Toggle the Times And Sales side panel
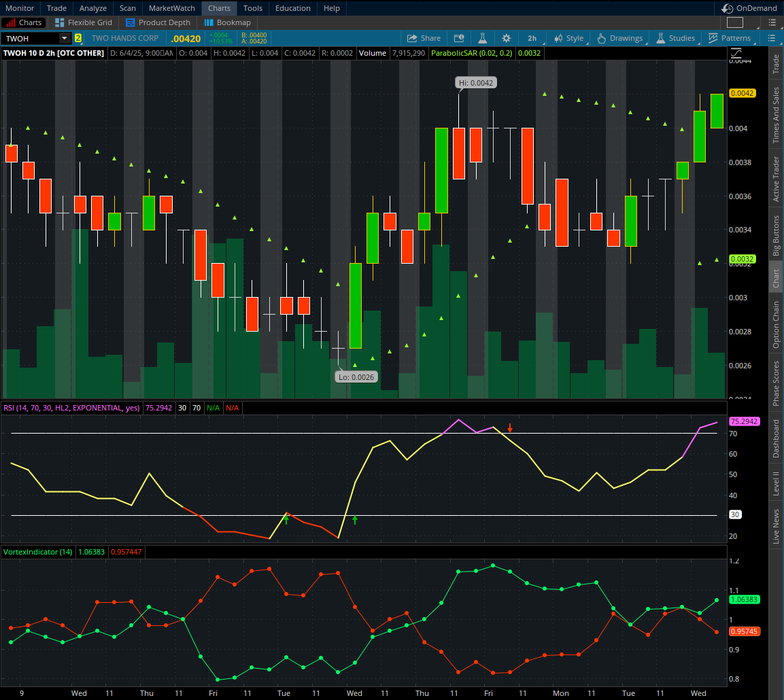 coord(776,115)
